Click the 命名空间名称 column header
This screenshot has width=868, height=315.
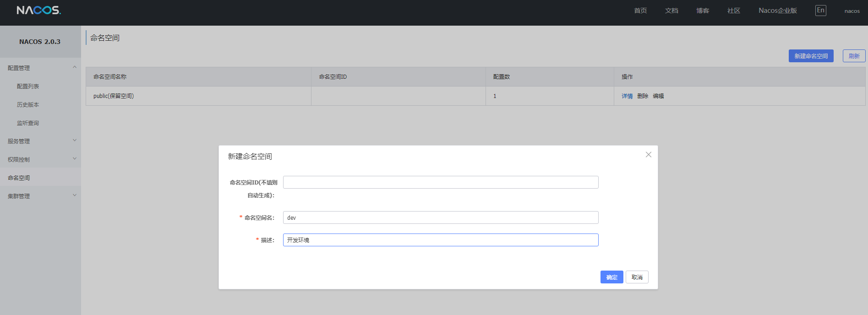pos(198,77)
